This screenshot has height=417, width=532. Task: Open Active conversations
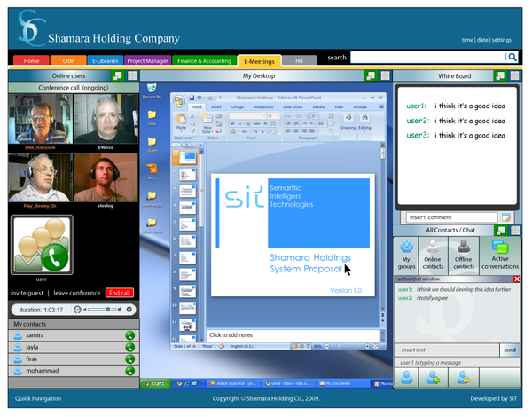500,255
